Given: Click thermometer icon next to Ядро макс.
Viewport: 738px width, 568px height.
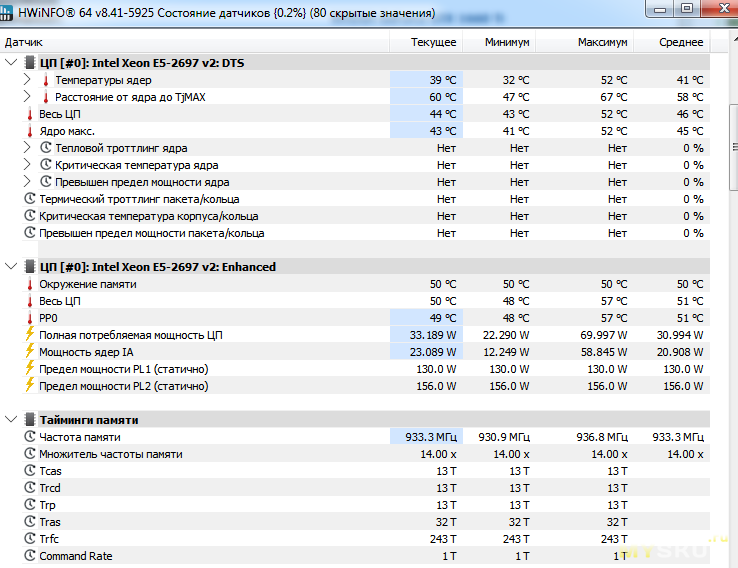Looking at the screenshot, I should 29,131.
